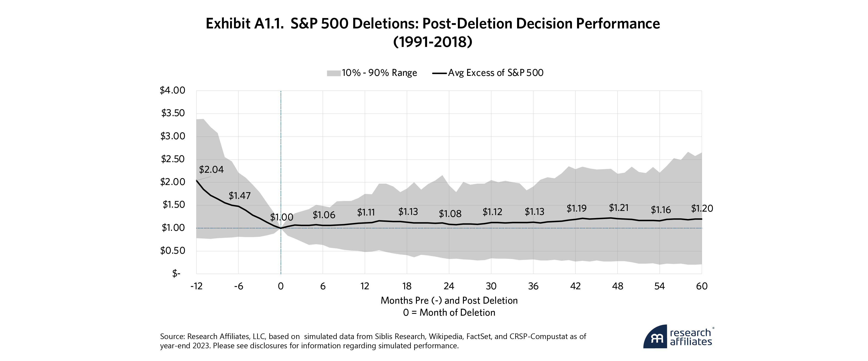Click the $1.21 data label
Screen dimensions: 868x361
pyautogui.click(x=619, y=208)
